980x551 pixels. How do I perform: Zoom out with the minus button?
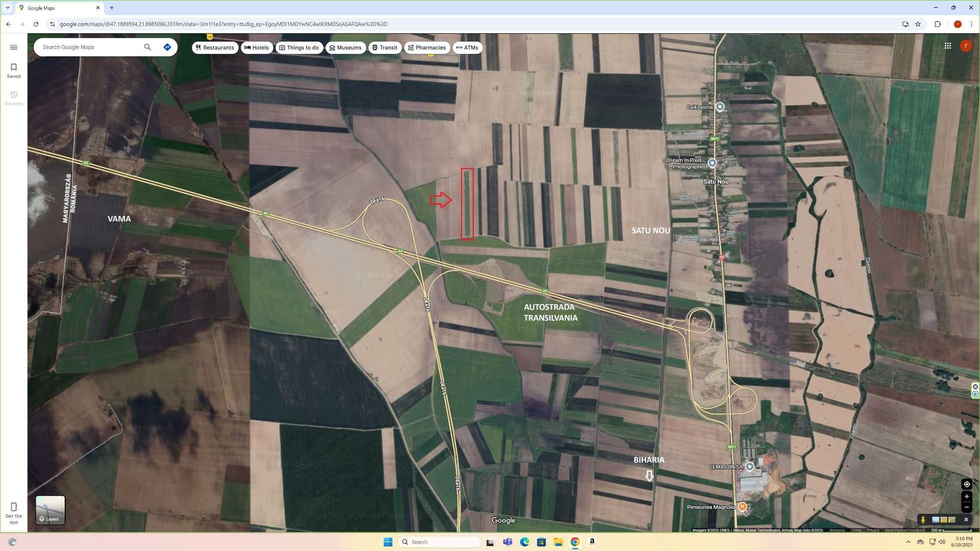point(967,507)
